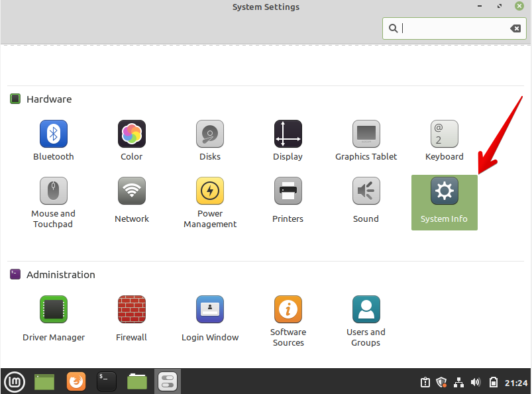Open the network connections tray icon

(x=458, y=383)
